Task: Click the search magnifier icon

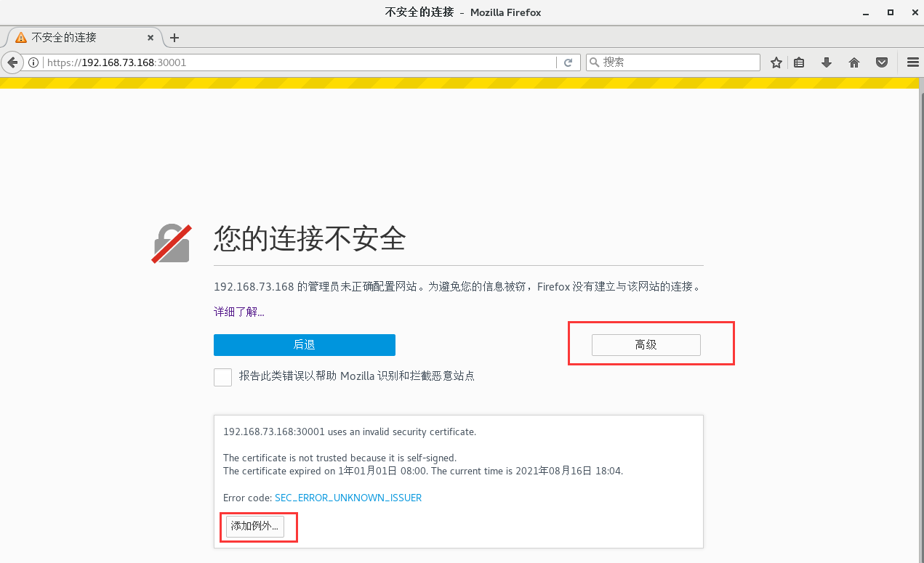Action: (x=594, y=62)
